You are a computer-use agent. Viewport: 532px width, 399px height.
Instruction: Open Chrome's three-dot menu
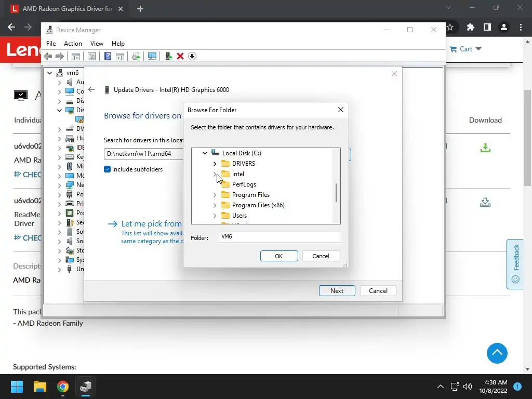(521, 27)
